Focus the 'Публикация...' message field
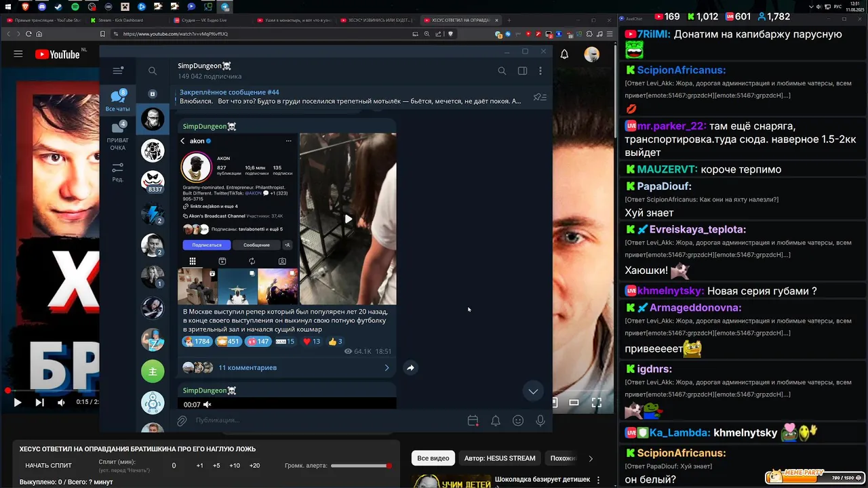 click(325, 421)
